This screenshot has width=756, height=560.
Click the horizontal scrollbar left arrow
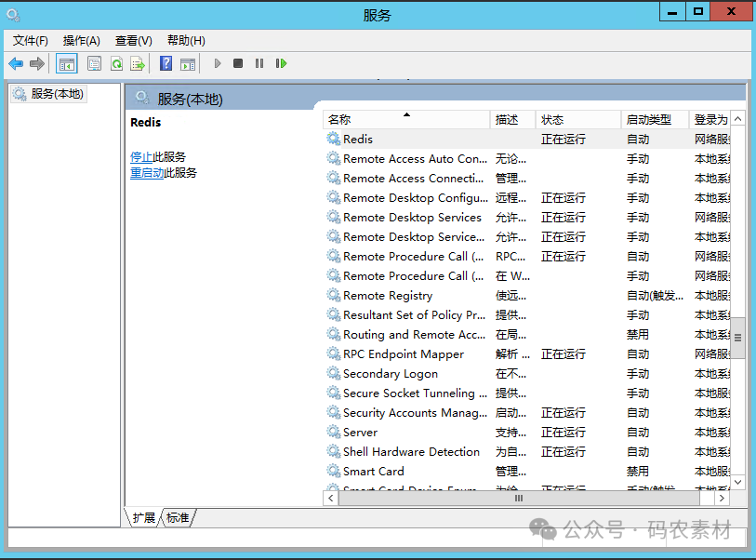(331, 499)
